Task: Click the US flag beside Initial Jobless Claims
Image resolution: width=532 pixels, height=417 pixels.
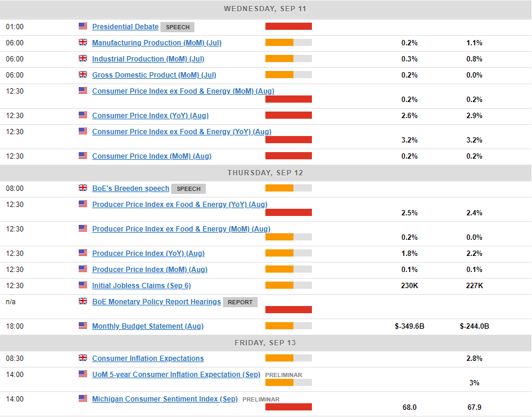Action: click(83, 285)
